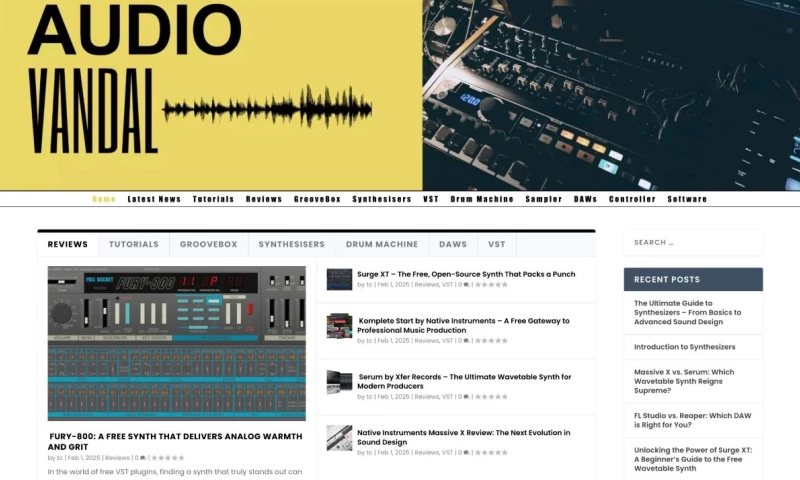
Task: Open the FURY-800 synth featured image
Action: [177, 343]
